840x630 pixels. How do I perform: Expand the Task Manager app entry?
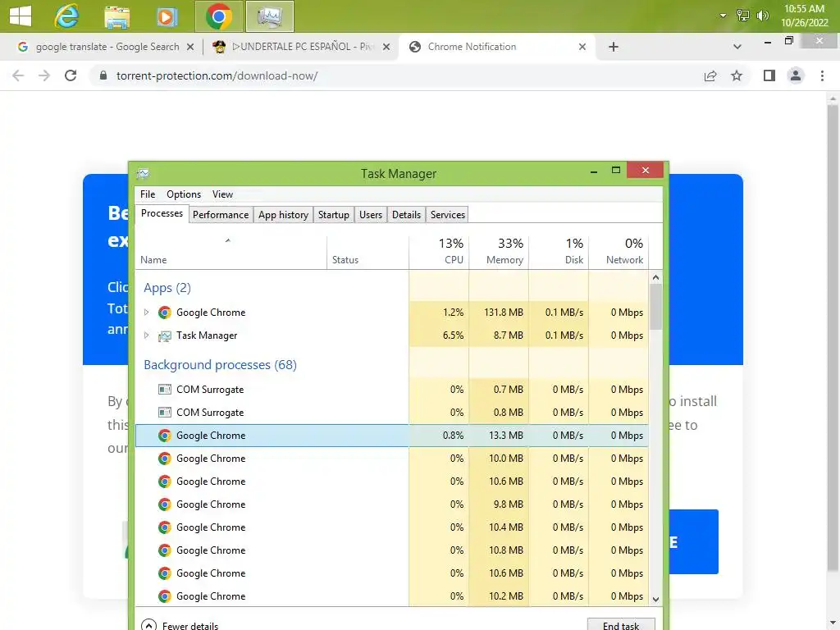146,336
